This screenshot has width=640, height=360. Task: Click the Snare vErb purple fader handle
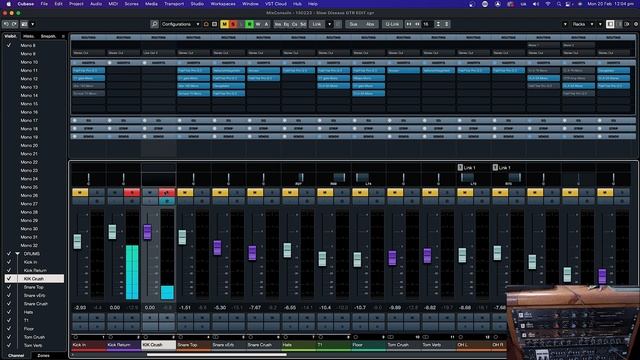(217, 248)
